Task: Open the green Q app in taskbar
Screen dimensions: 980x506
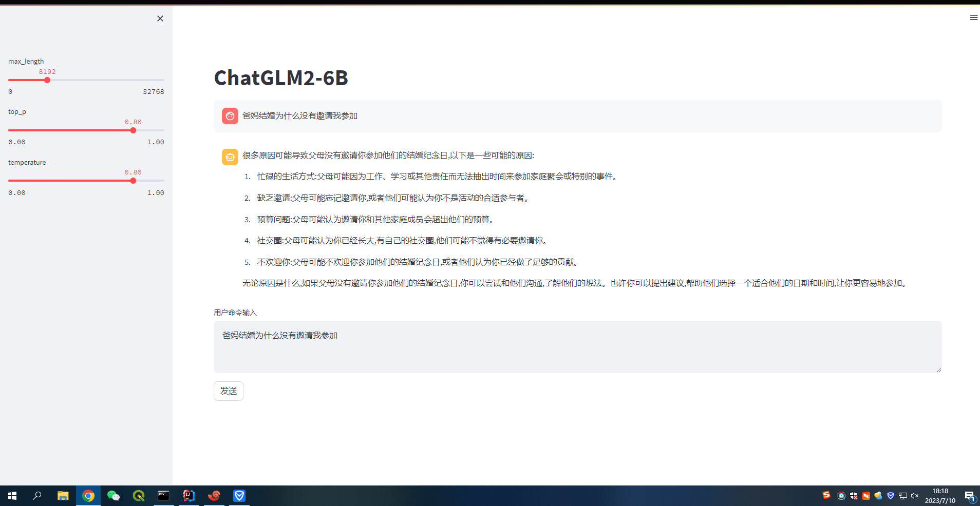Action: click(x=139, y=496)
